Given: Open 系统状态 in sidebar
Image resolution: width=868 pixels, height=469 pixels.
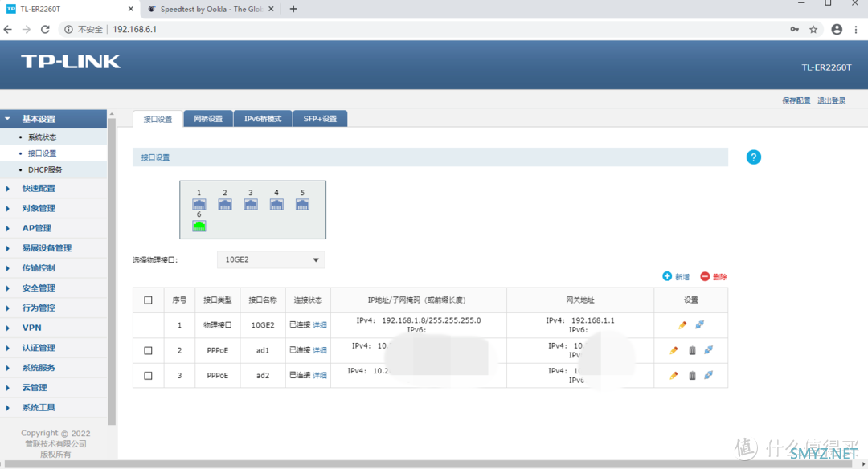Looking at the screenshot, I should [42, 137].
